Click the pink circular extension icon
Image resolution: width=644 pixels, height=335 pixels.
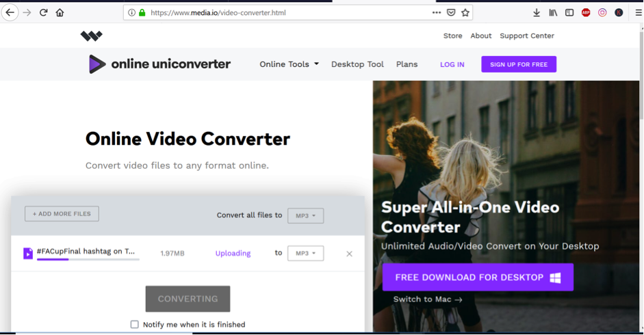click(x=602, y=13)
